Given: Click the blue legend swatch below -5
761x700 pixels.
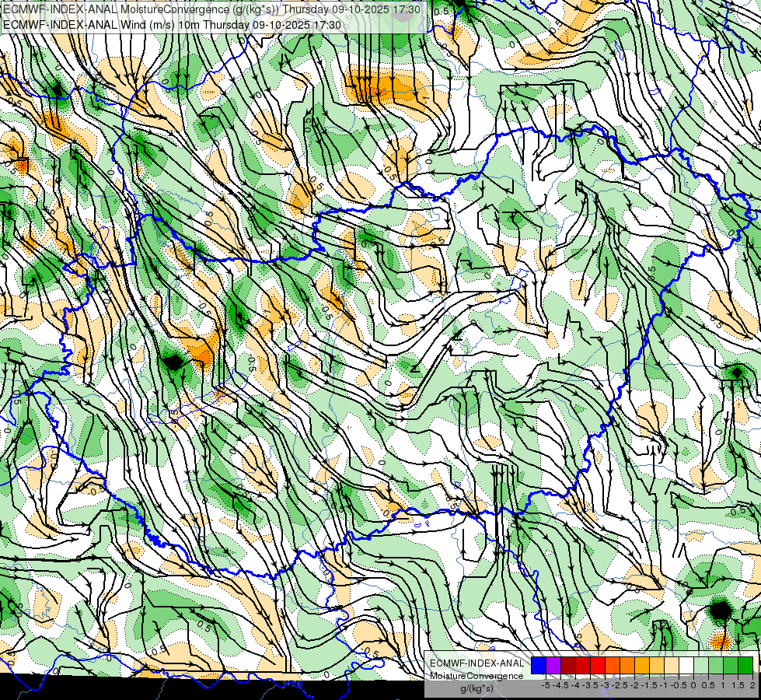Looking at the screenshot, I should click(539, 665).
